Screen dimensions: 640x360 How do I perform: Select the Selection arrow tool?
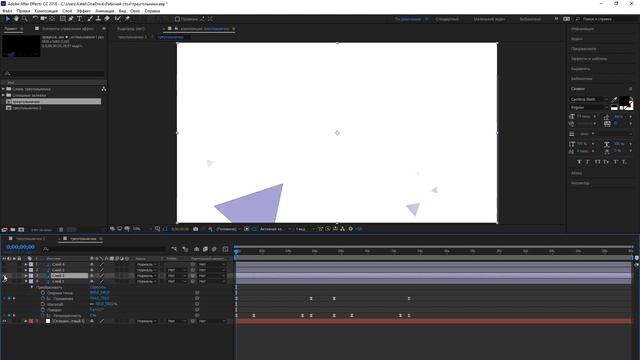pyautogui.click(x=7, y=19)
